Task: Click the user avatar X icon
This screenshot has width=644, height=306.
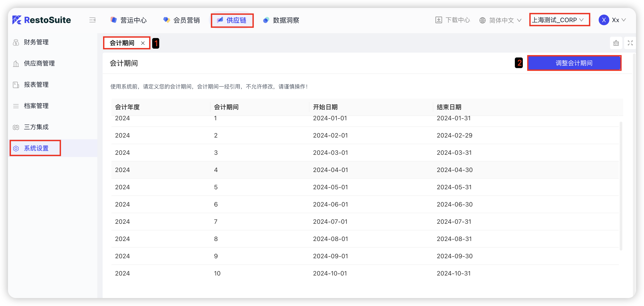Action: pyautogui.click(x=604, y=20)
